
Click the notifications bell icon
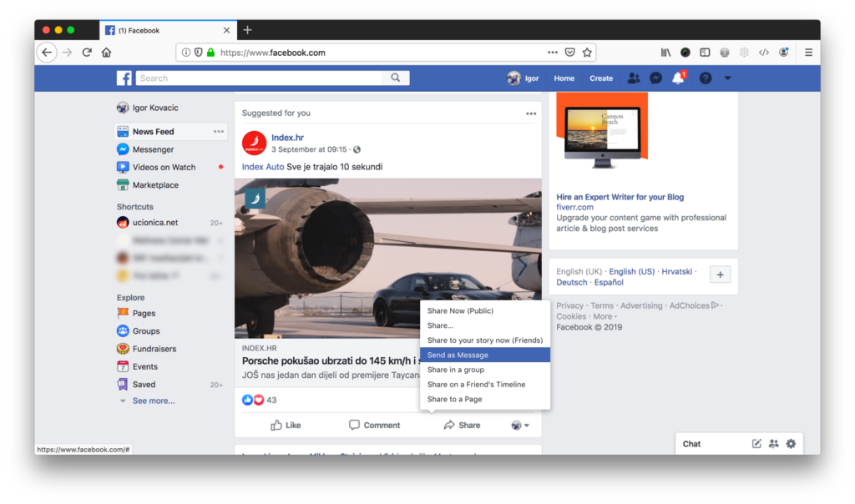pyautogui.click(x=678, y=78)
